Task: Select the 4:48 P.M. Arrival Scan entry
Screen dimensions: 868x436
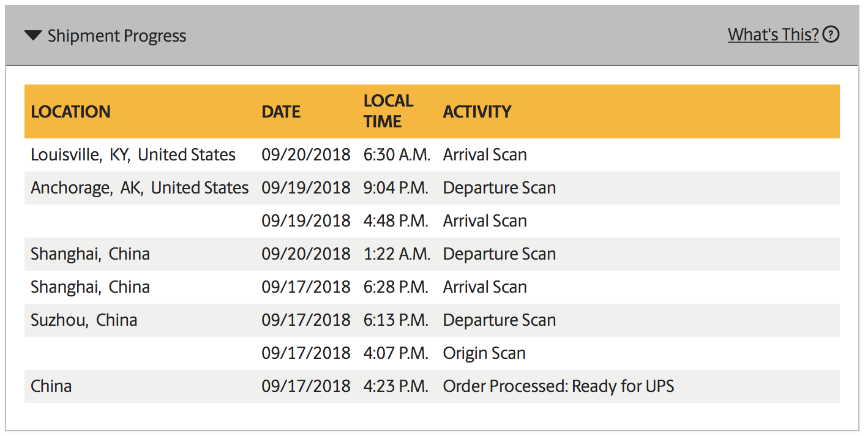Action: tap(485, 221)
